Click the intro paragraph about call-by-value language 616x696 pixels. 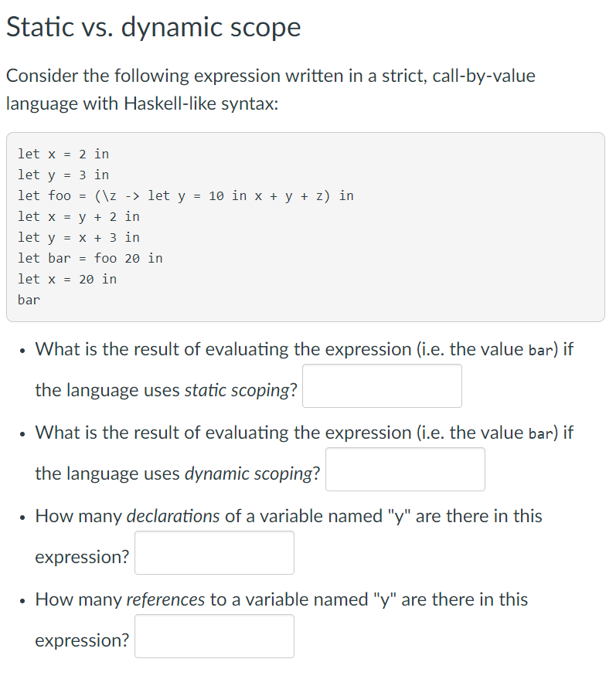pos(271,89)
